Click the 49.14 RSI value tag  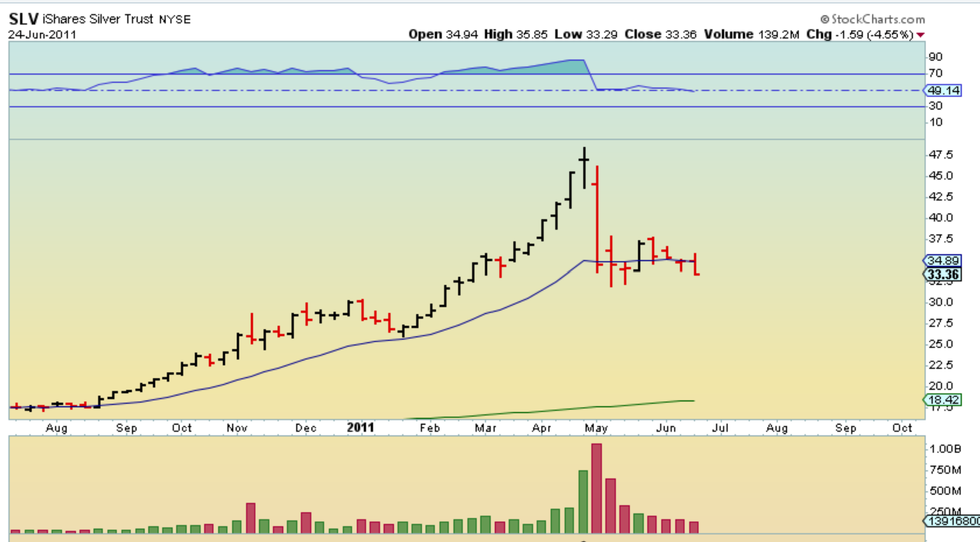pos(943,90)
